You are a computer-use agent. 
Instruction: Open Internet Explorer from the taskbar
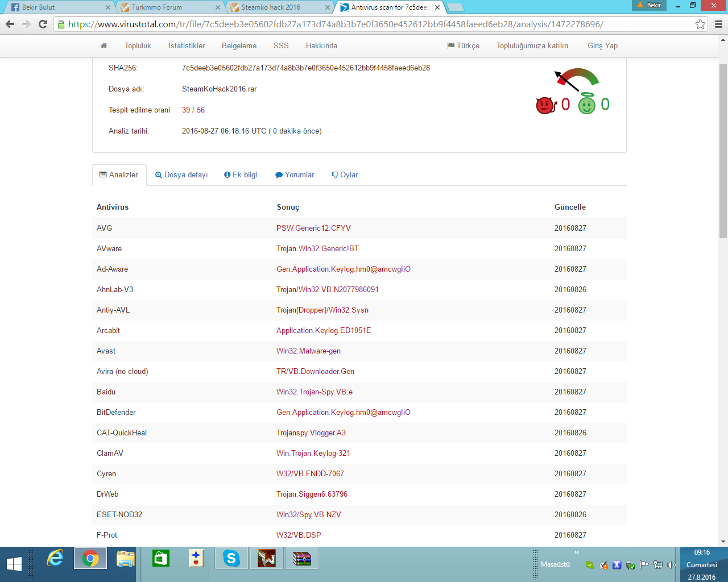[55, 559]
